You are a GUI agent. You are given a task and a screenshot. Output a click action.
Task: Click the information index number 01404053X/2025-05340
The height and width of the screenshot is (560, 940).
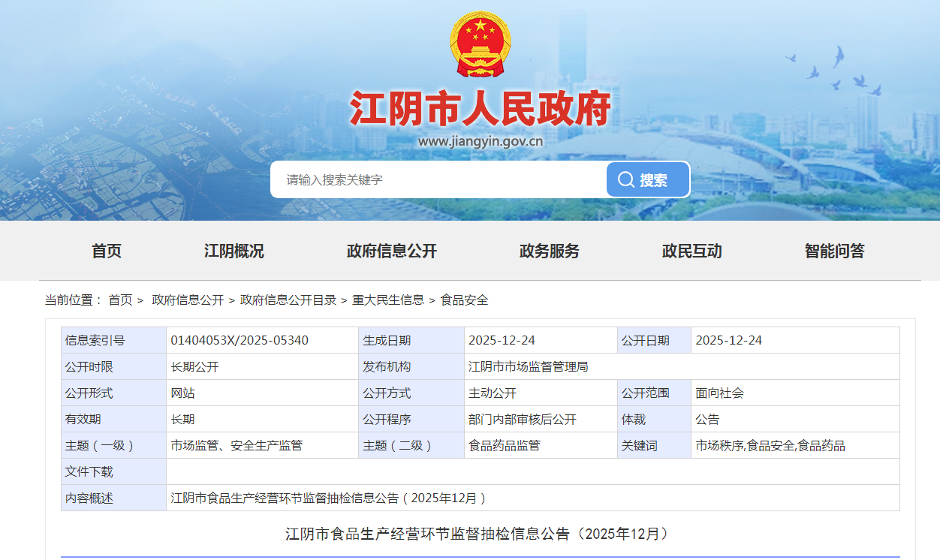[240, 340]
